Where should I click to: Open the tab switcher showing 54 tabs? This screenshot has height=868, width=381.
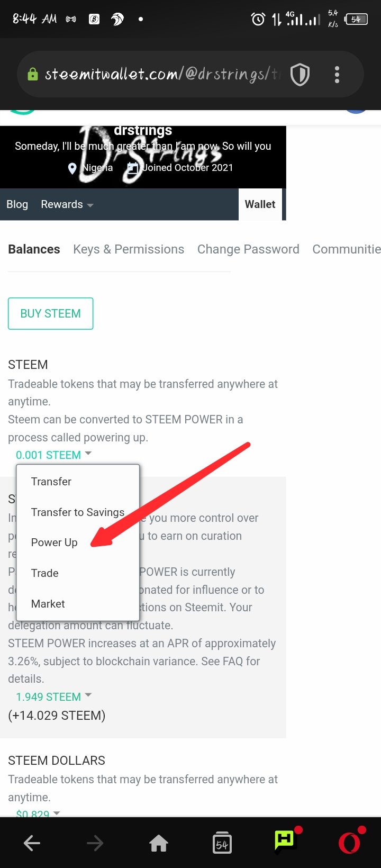(x=222, y=843)
